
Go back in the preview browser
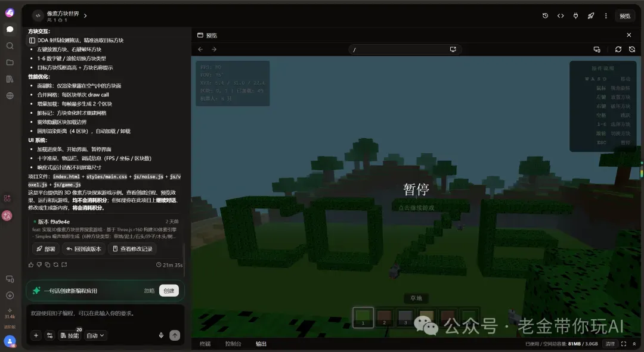pyautogui.click(x=200, y=49)
